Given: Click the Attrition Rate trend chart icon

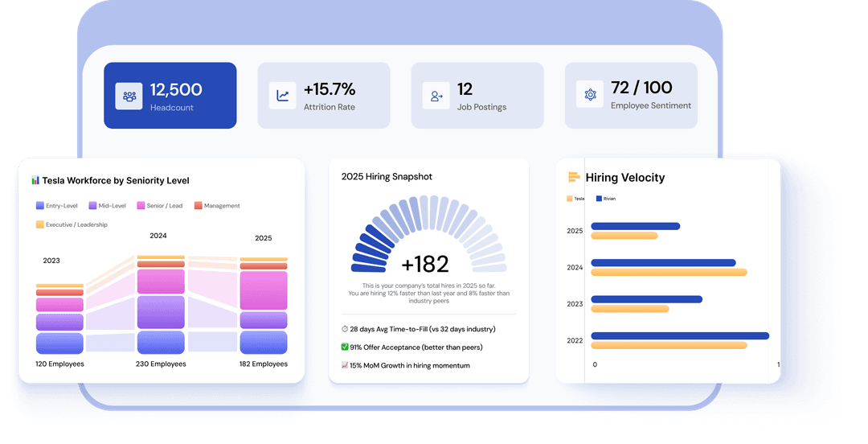Looking at the screenshot, I should pyautogui.click(x=283, y=96).
